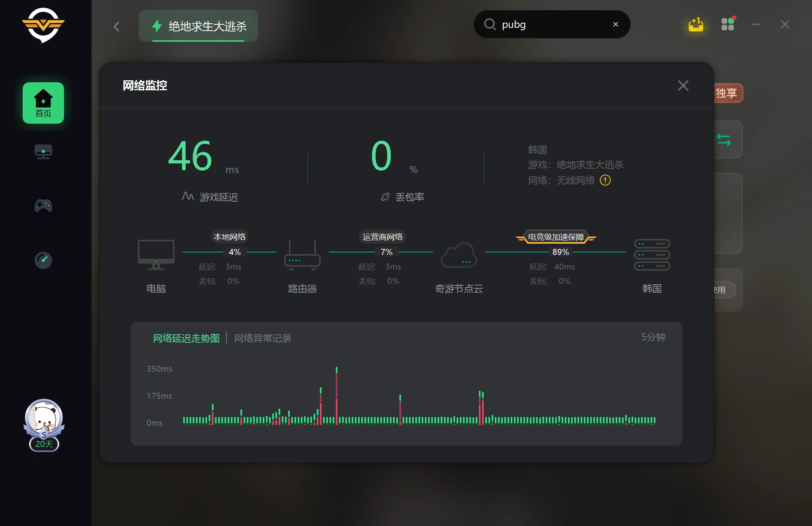812x526 pixels.
Task: Open the gamepad console games section
Action: pyautogui.click(x=43, y=206)
